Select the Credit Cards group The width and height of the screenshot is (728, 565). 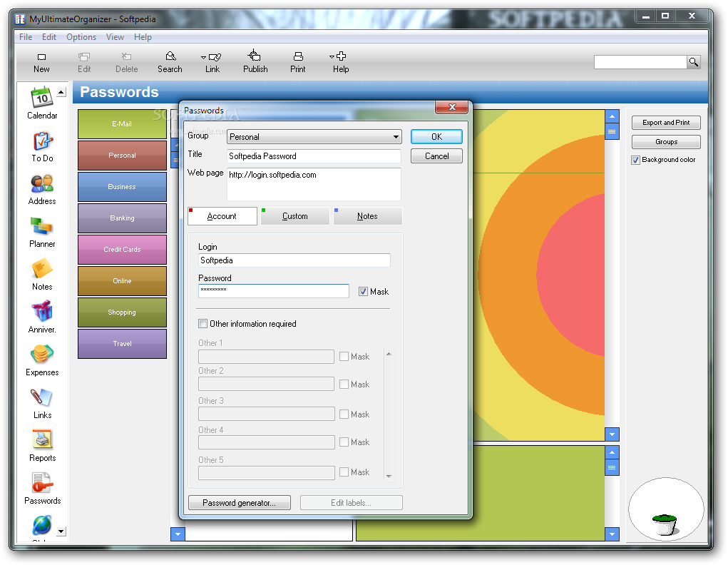pyautogui.click(x=122, y=250)
